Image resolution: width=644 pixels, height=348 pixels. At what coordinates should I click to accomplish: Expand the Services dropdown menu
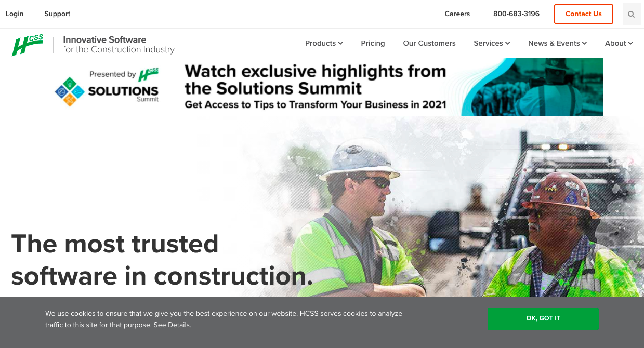point(492,43)
